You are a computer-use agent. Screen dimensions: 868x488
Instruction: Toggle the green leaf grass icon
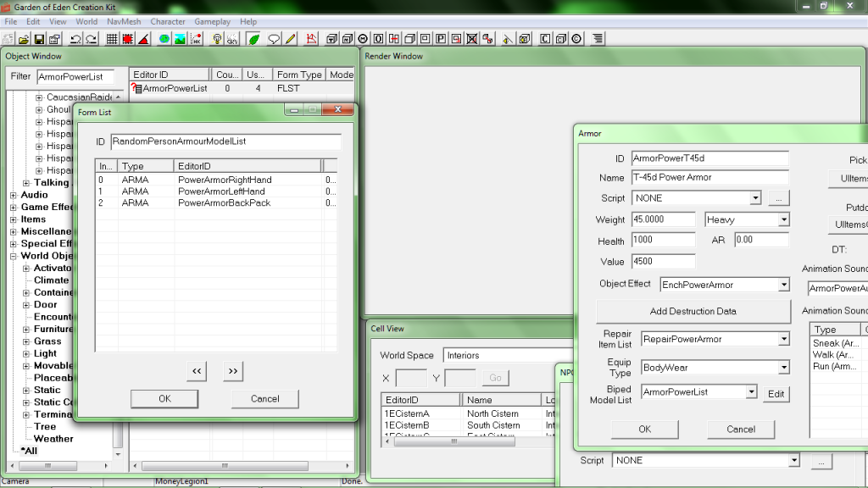tap(253, 39)
